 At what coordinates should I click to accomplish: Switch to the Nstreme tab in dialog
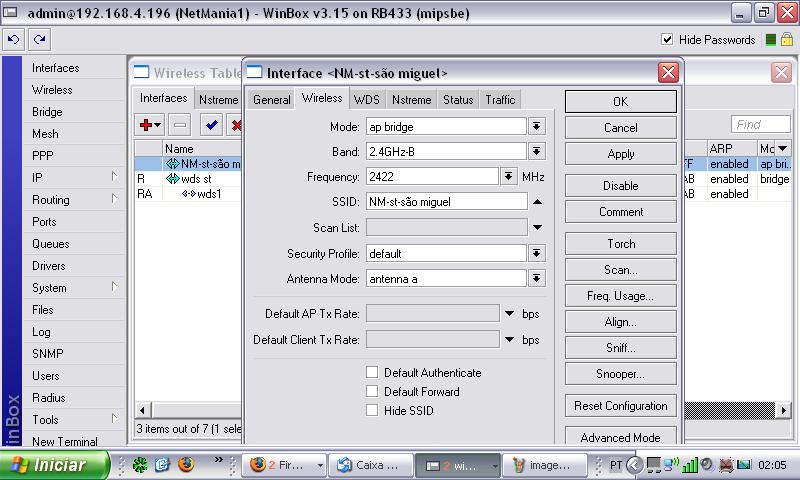[412, 99]
